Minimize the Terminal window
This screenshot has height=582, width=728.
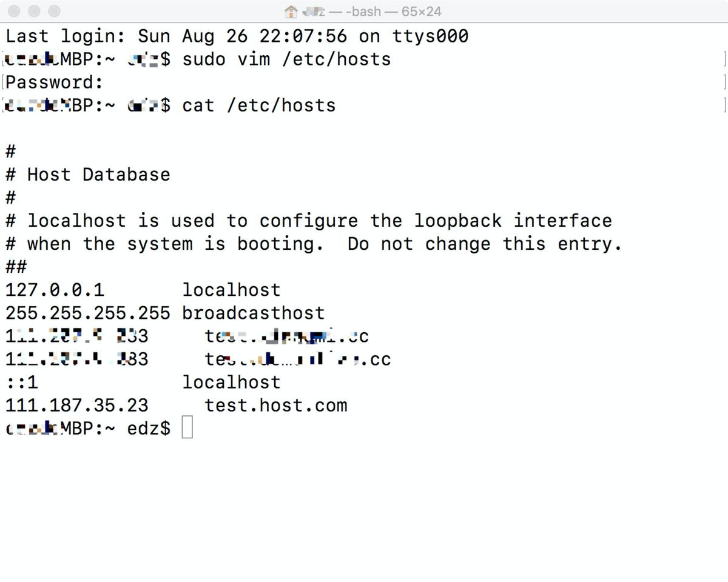(35, 11)
